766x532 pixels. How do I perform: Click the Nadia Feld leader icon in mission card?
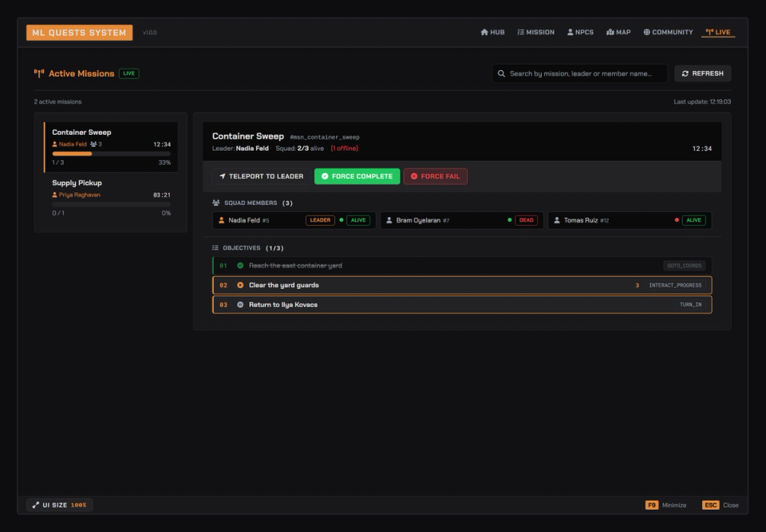pyautogui.click(x=55, y=144)
